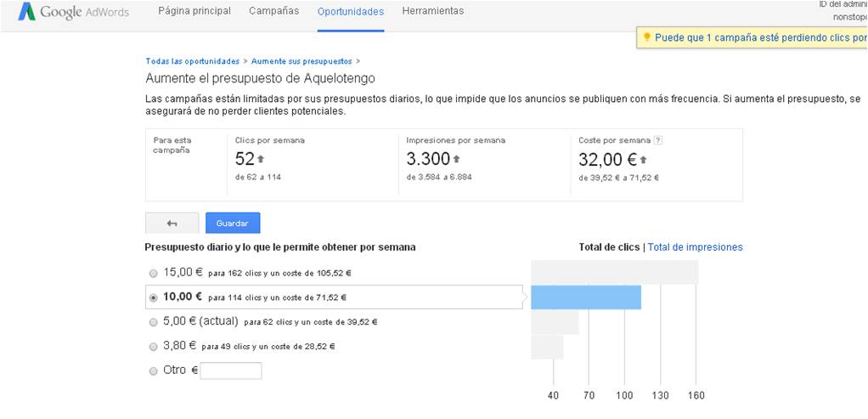
Task: Click the 'de 62 a 114' clicks range text
Action: tap(258, 178)
